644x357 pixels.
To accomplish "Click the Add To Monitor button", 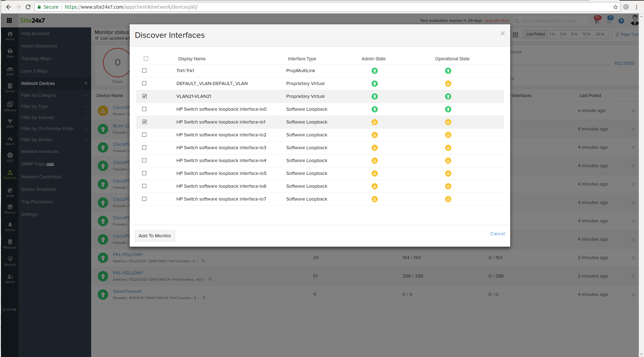I will coord(155,236).
